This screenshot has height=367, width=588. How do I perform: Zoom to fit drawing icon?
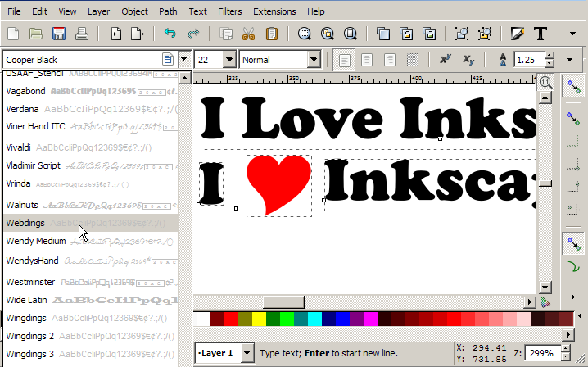pyautogui.click(x=327, y=34)
